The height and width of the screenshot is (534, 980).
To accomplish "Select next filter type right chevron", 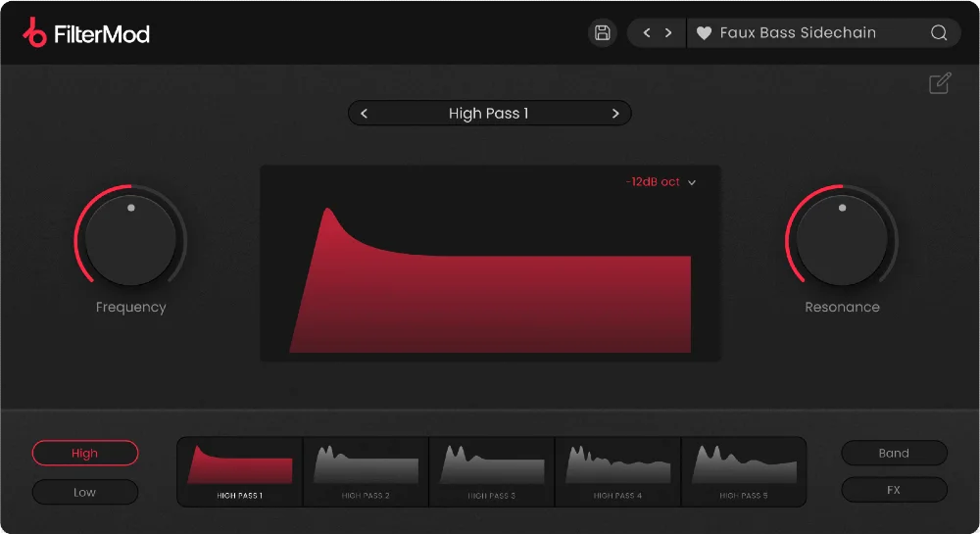I will point(615,114).
